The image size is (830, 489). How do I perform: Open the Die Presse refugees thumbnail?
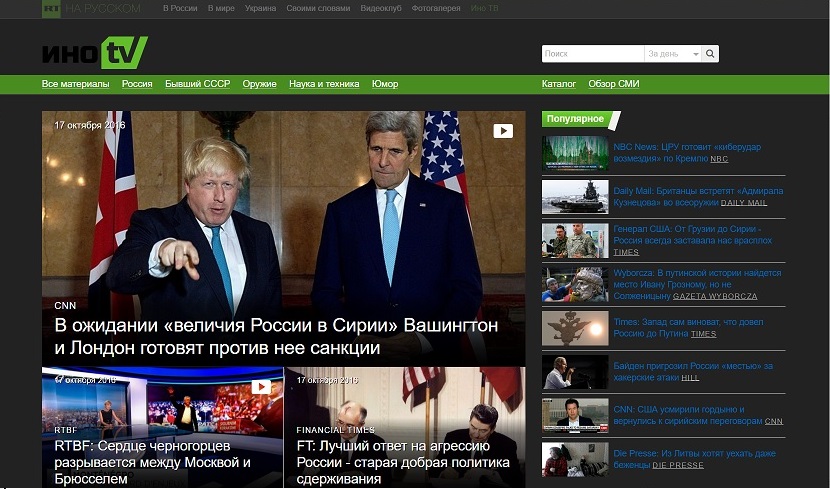[x=575, y=459]
